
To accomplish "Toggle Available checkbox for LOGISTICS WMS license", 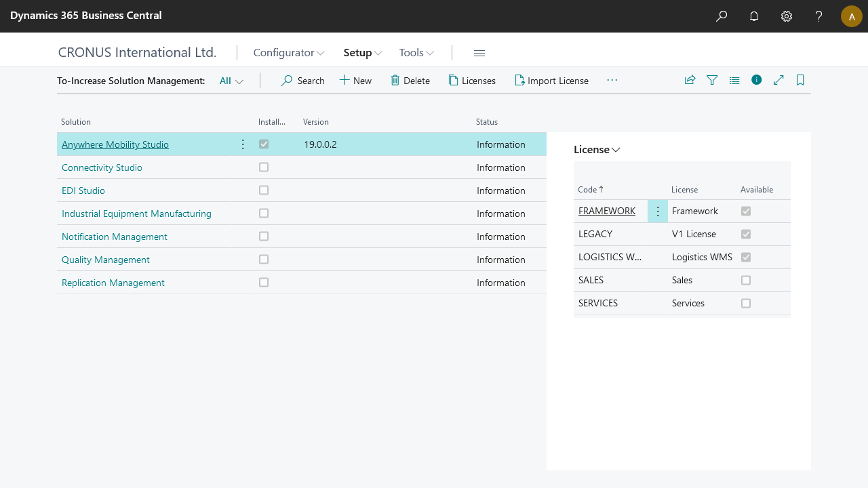I will pyautogui.click(x=746, y=257).
